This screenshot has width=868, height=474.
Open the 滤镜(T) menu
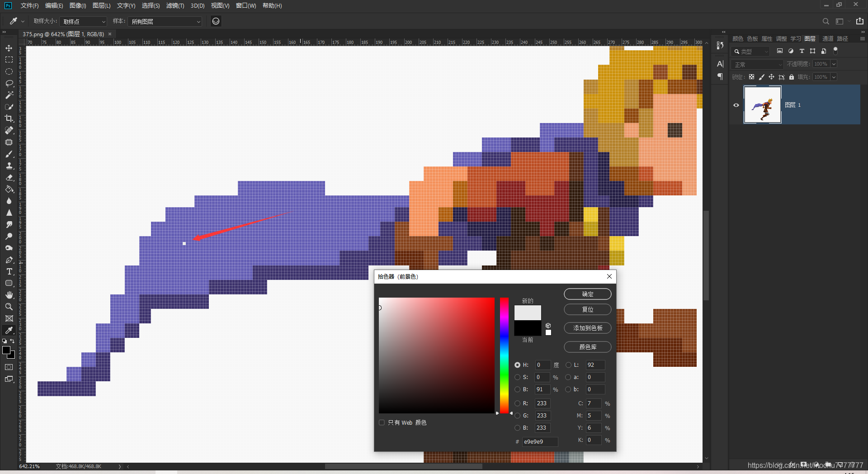[x=175, y=5]
